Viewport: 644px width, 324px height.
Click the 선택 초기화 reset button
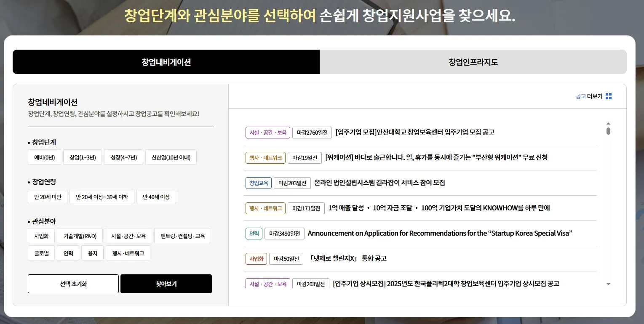(x=73, y=284)
